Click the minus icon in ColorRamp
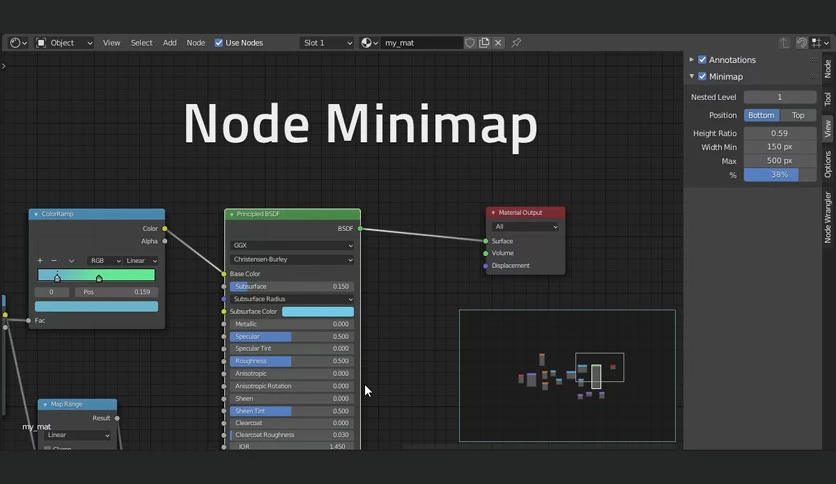The height and width of the screenshot is (484, 836). click(x=54, y=261)
